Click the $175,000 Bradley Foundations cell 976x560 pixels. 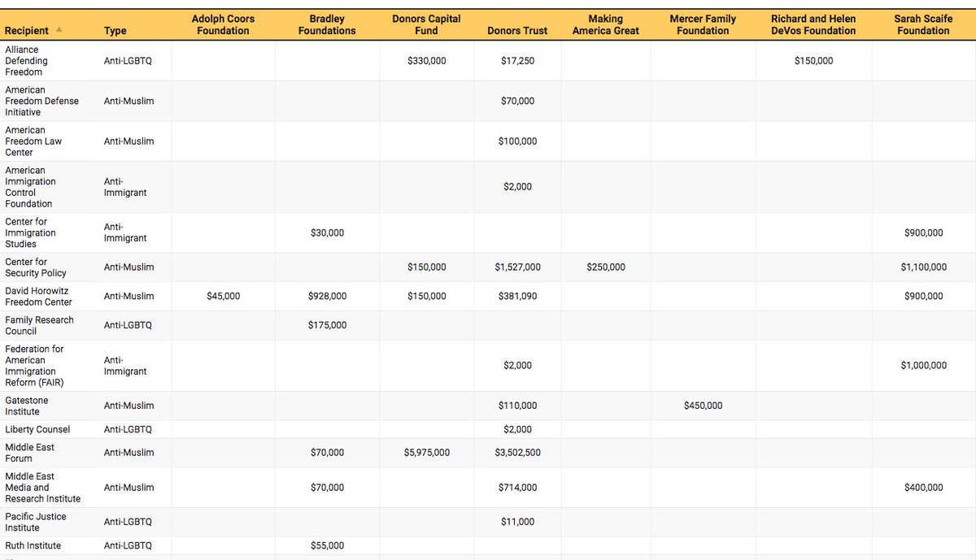coord(327,325)
